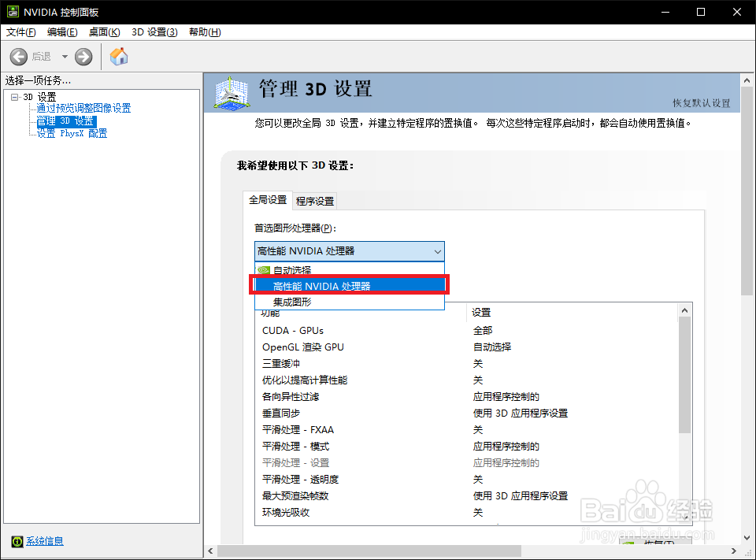Viewport: 756px width, 560px height.
Task: Click the system information icon
Action: [x=17, y=542]
